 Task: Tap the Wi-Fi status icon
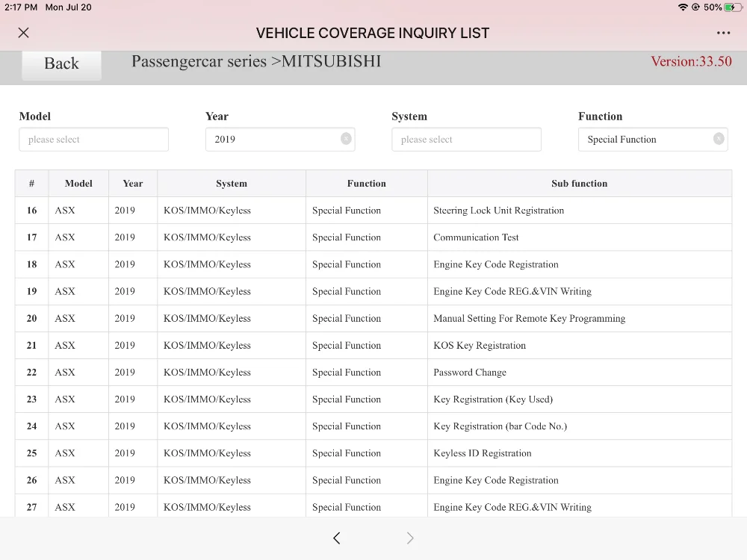(683, 7)
